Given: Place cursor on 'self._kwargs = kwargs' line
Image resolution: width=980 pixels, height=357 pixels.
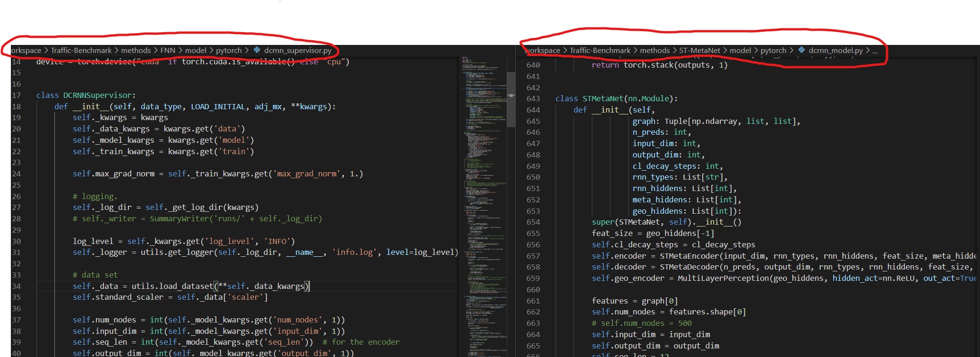Looking at the screenshot, I should [x=120, y=117].
